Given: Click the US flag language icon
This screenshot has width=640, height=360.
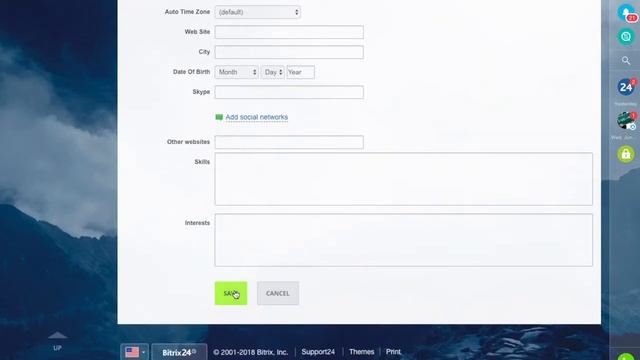Looking at the screenshot, I should tap(132, 352).
